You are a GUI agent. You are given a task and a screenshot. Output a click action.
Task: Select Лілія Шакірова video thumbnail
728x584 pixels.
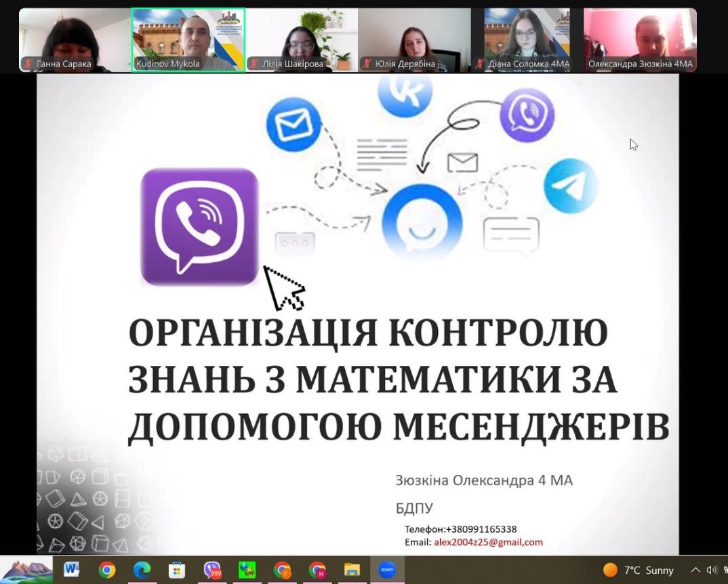point(302,40)
